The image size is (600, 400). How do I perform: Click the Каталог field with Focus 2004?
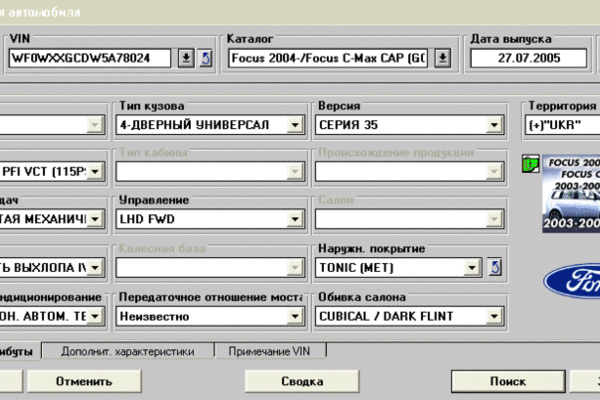(328, 58)
